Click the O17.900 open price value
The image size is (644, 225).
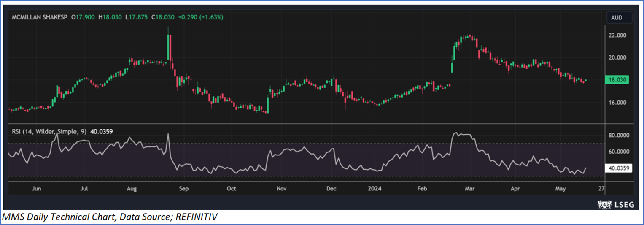tap(83, 17)
